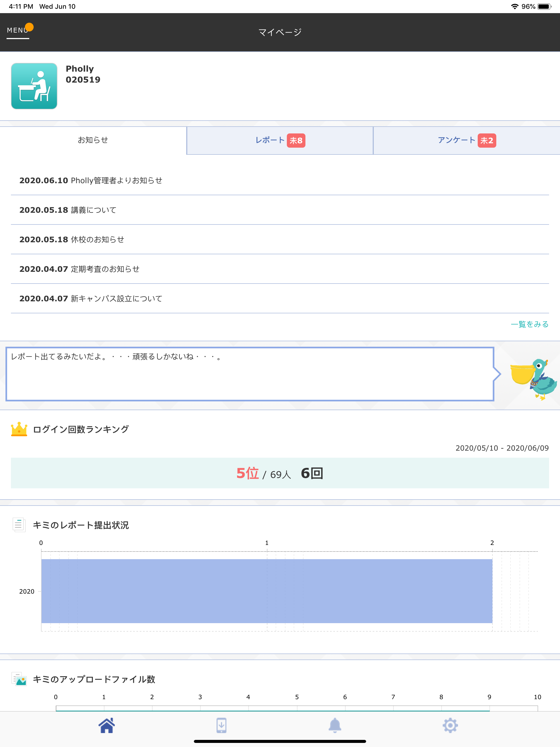This screenshot has height=747, width=560.
Task: Tap the キミのレポート提出状況 heading
Action: (81, 525)
